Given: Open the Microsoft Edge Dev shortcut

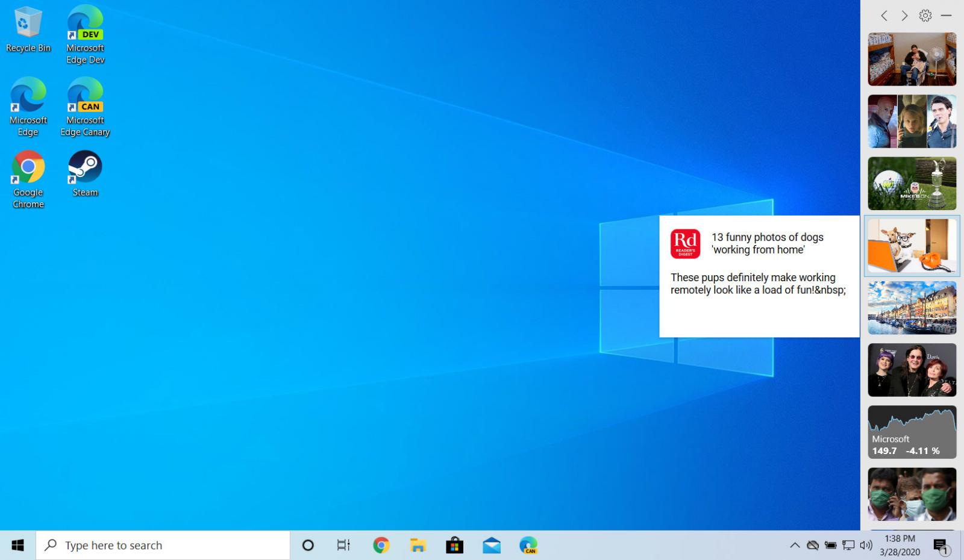Looking at the screenshot, I should pos(85,35).
